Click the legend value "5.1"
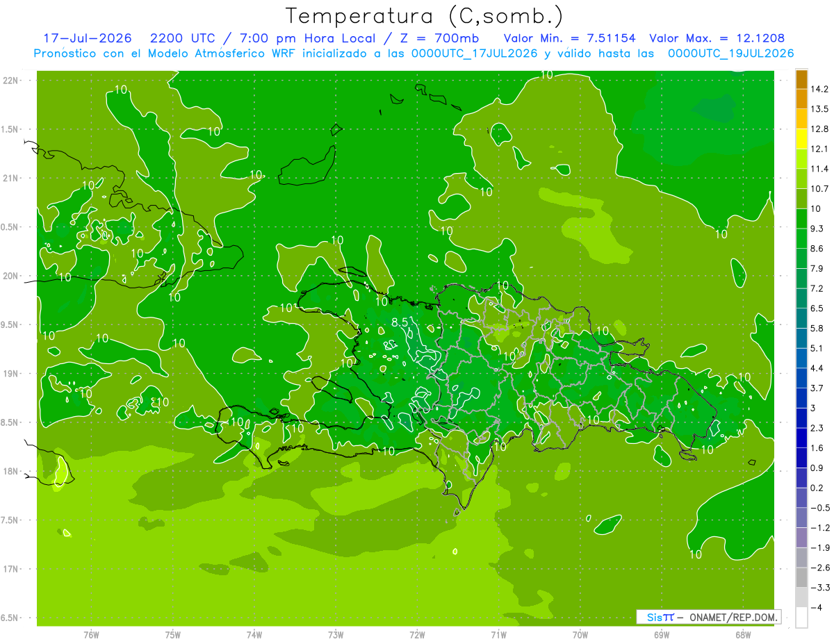This screenshot has height=644, width=834. click(817, 347)
